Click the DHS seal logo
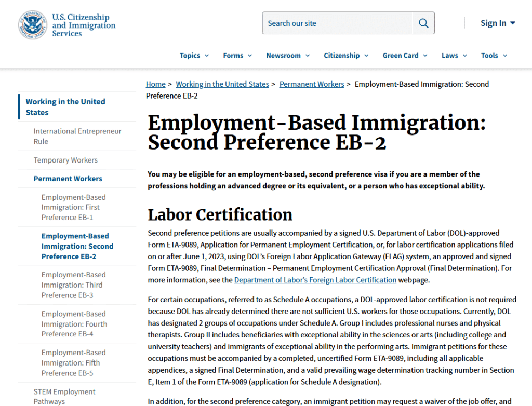The image size is (532, 406). (x=33, y=25)
